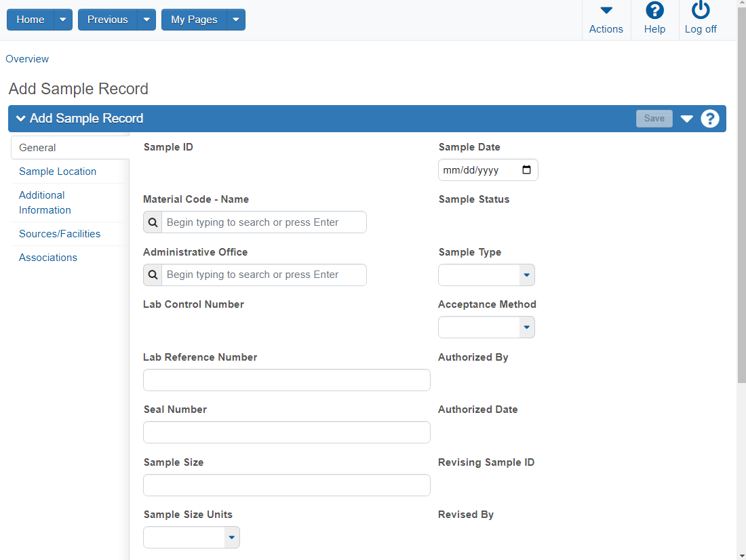
Task: Open the component actions arrow beside Save
Action: point(686,119)
